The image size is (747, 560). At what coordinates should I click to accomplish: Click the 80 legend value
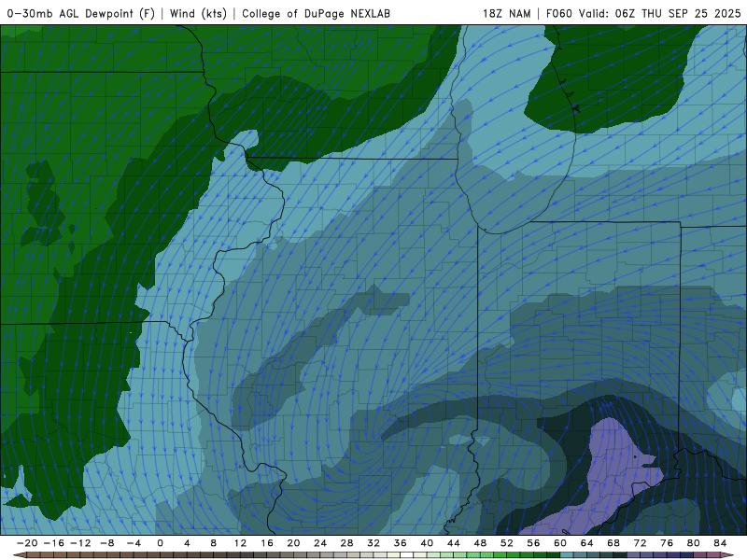[x=694, y=543]
